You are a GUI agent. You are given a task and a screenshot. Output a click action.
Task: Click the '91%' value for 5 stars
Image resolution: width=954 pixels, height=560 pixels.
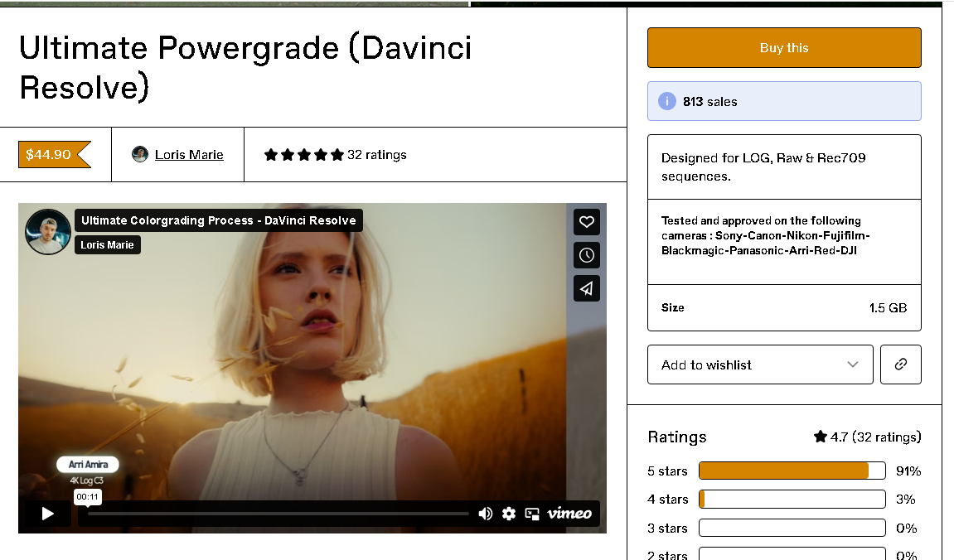[908, 471]
